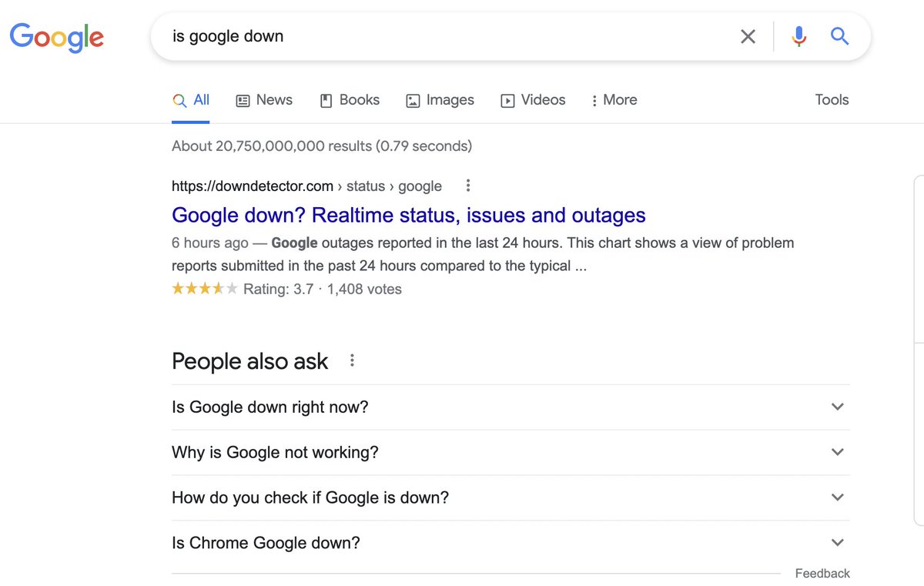Click the 'Rating: 3.7 · 1,408 votes' text
The height and width of the screenshot is (586, 924).
pyautogui.click(x=323, y=290)
